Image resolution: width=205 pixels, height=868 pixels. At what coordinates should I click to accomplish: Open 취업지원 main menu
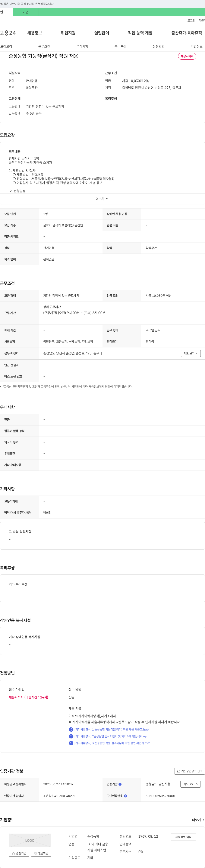[68, 33]
